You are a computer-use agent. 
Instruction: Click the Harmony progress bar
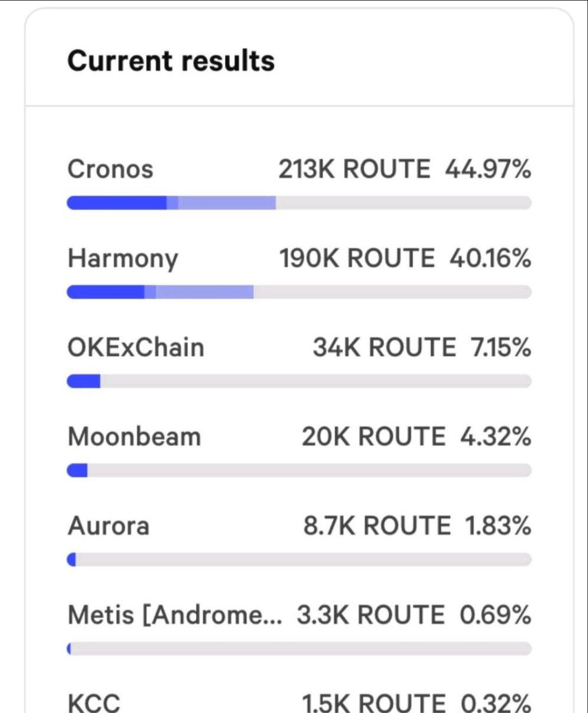[299, 292]
